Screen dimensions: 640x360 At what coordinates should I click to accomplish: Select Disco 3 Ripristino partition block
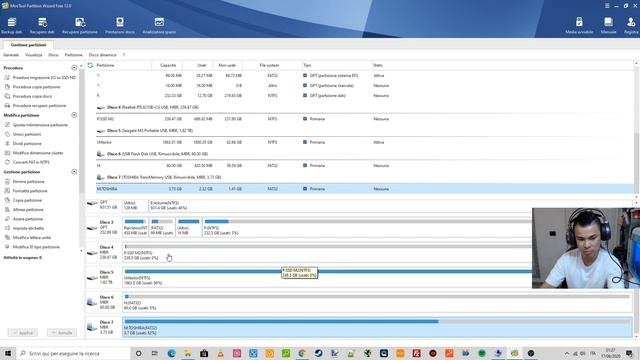pos(135,227)
